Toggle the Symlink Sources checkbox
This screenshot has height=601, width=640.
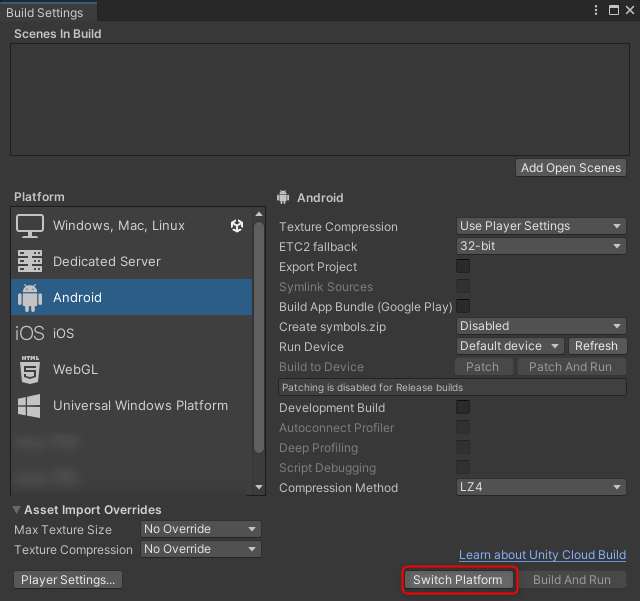463,286
